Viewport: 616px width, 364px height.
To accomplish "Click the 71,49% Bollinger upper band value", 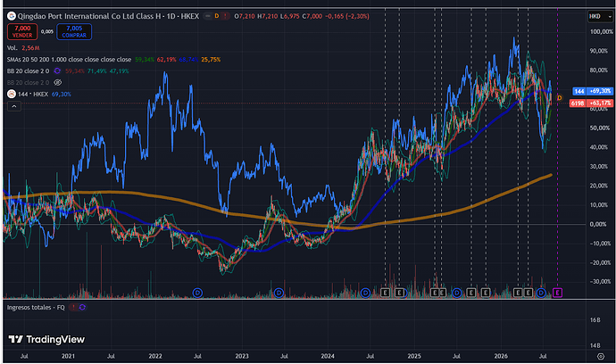I will tap(97, 71).
